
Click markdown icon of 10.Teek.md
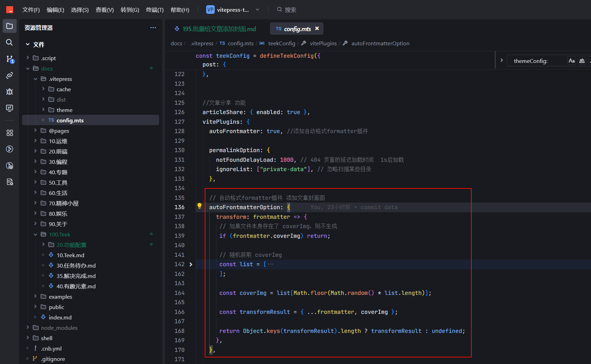51,255
